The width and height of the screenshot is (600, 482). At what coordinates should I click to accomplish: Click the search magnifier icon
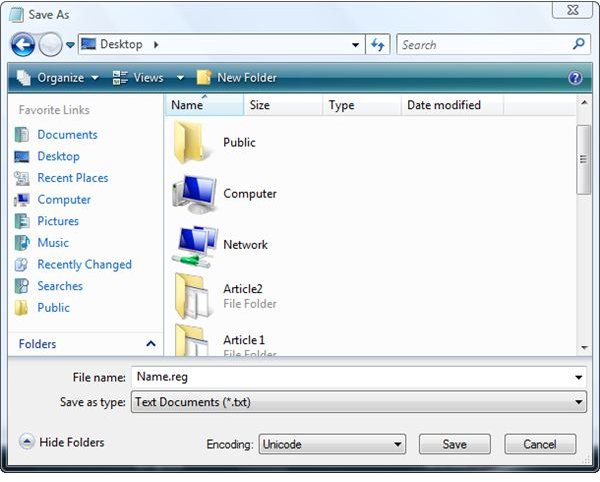pyautogui.click(x=579, y=44)
